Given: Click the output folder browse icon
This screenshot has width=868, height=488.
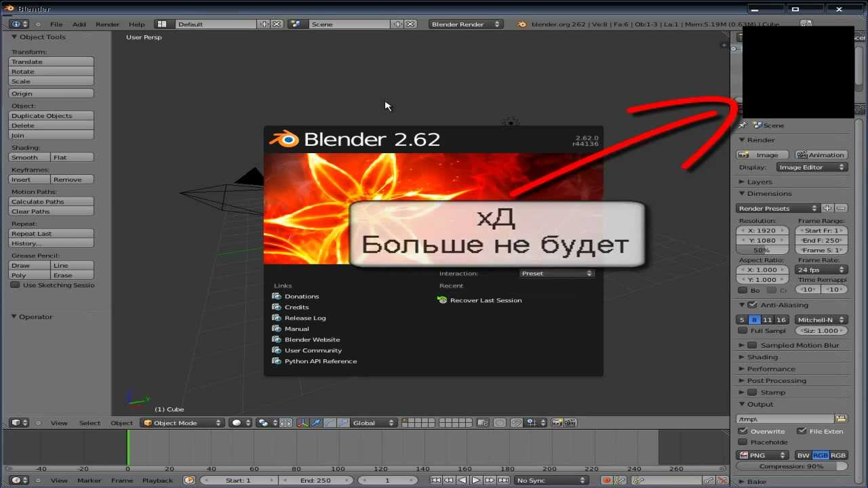Looking at the screenshot, I should point(842,419).
